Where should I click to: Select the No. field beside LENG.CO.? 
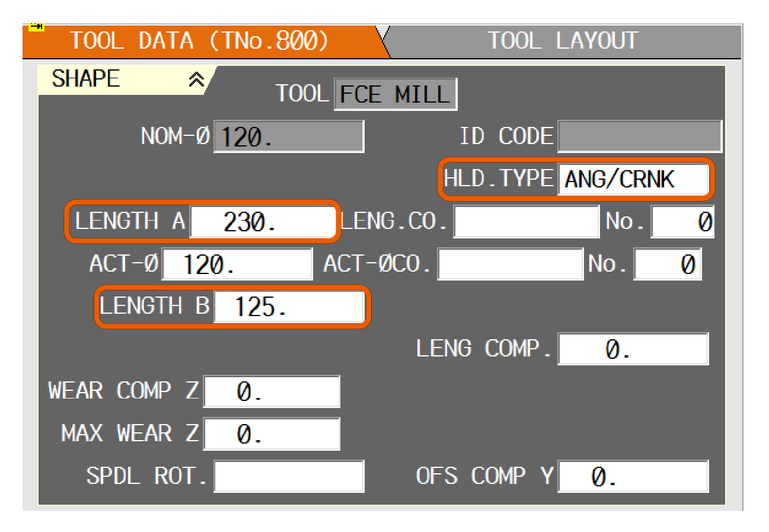click(x=682, y=222)
